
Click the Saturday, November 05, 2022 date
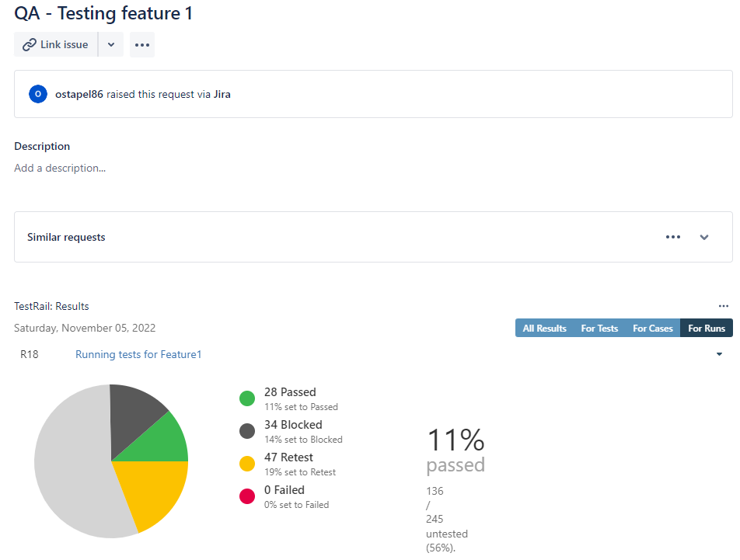(85, 328)
